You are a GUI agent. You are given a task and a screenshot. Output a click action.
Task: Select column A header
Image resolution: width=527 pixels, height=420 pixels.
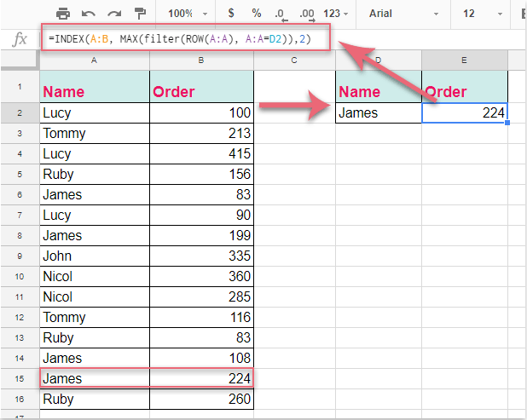tap(94, 60)
